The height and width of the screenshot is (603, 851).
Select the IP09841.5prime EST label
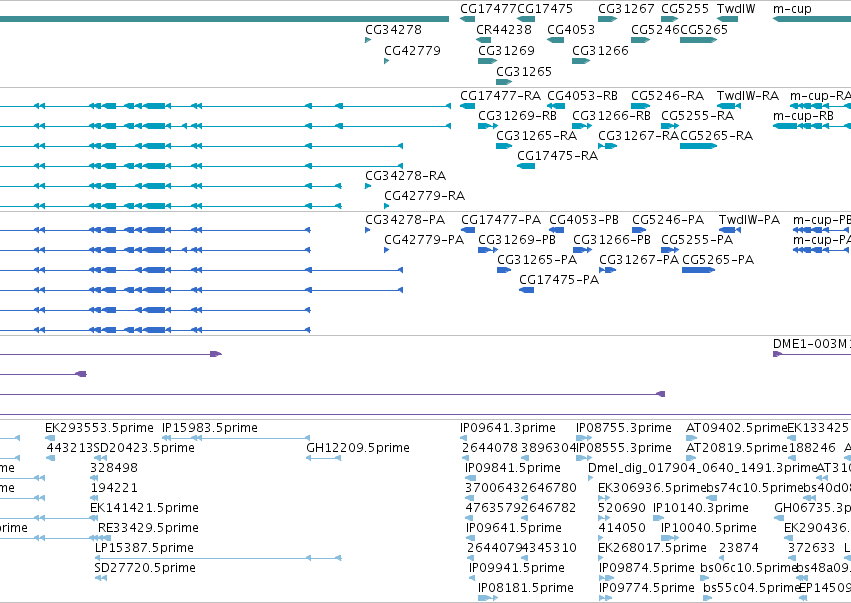(x=513, y=468)
